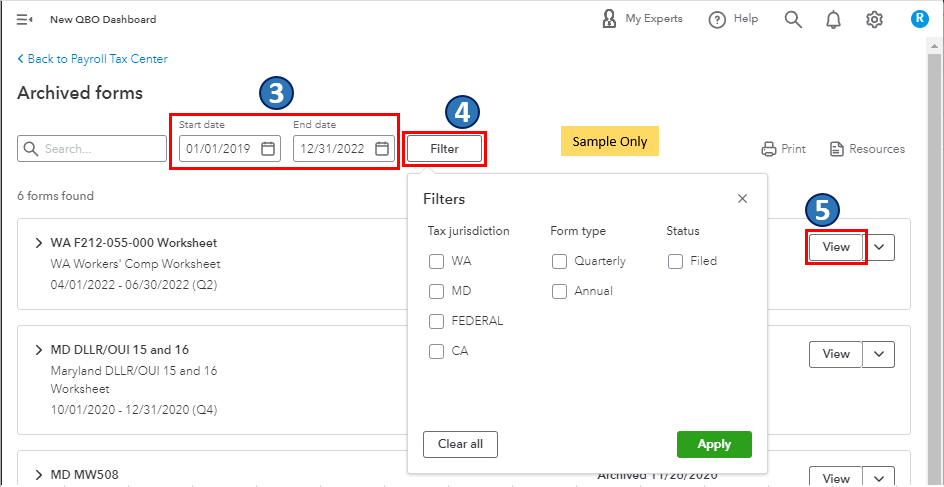The width and height of the screenshot is (944, 487).
Task: Open My Experts menu
Action: click(x=642, y=19)
